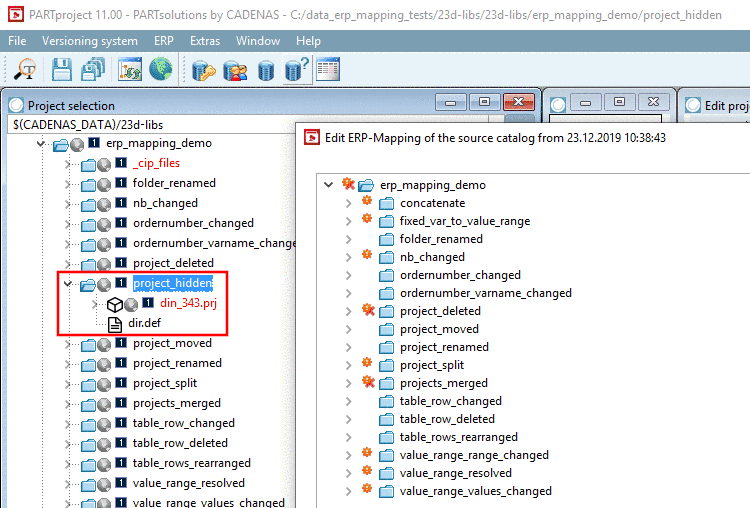Expand the concatenate folder in dialog

(x=349, y=203)
